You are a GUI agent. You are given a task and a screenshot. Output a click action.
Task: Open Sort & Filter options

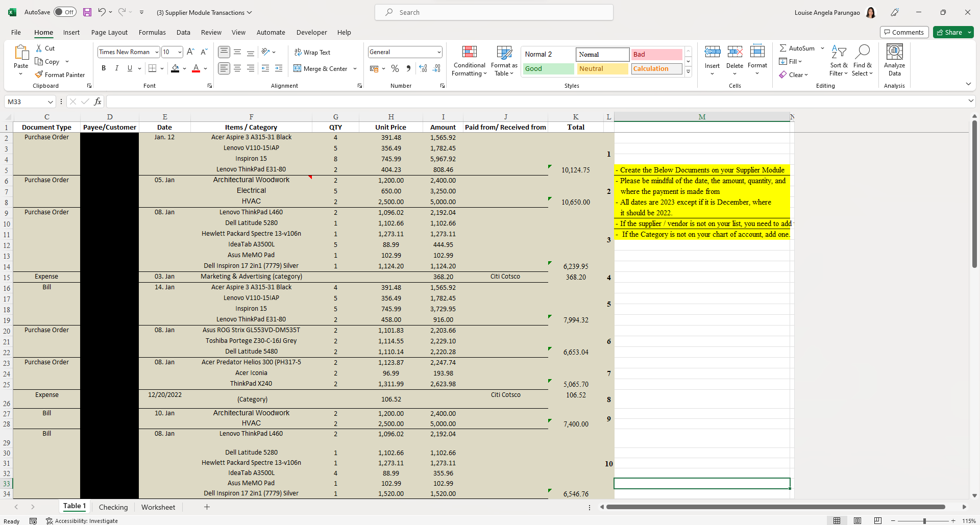pos(839,61)
